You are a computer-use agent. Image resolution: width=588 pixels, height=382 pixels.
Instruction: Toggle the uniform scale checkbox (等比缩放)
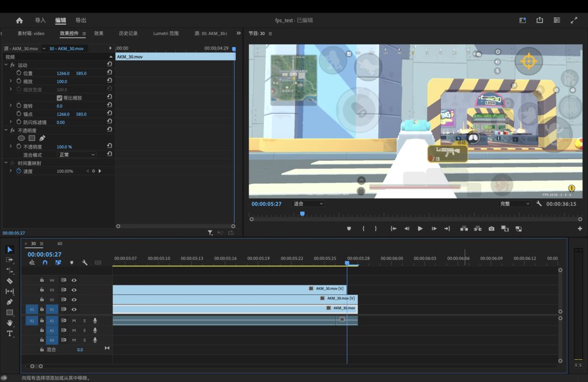[x=59, y=98]
